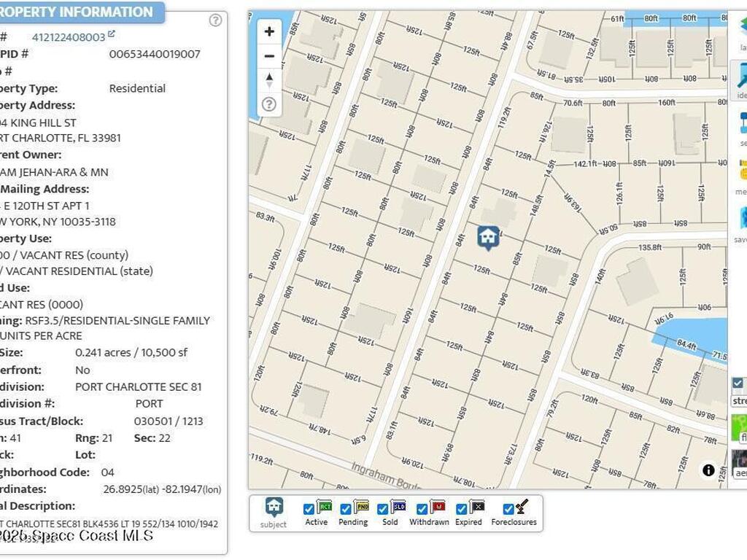Hide Expired listings via checkbox
Screen dimensions: 747x560
pyautogui.click(x=461, y=509)
